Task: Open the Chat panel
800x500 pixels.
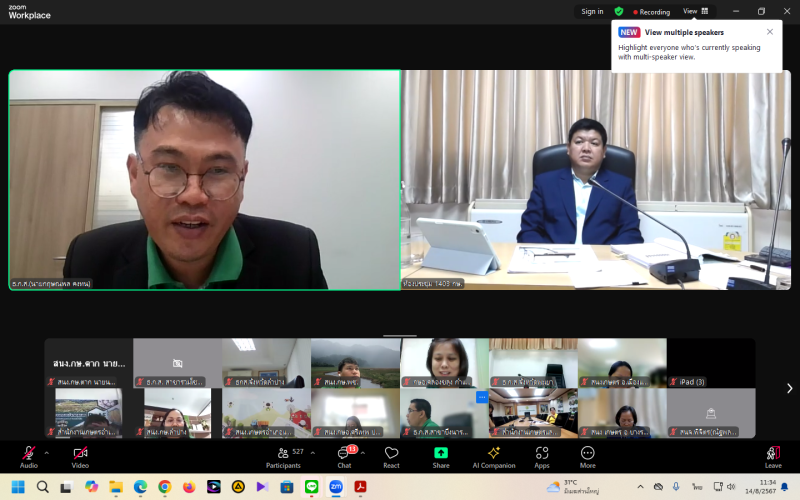Action: tap(344, 454)
